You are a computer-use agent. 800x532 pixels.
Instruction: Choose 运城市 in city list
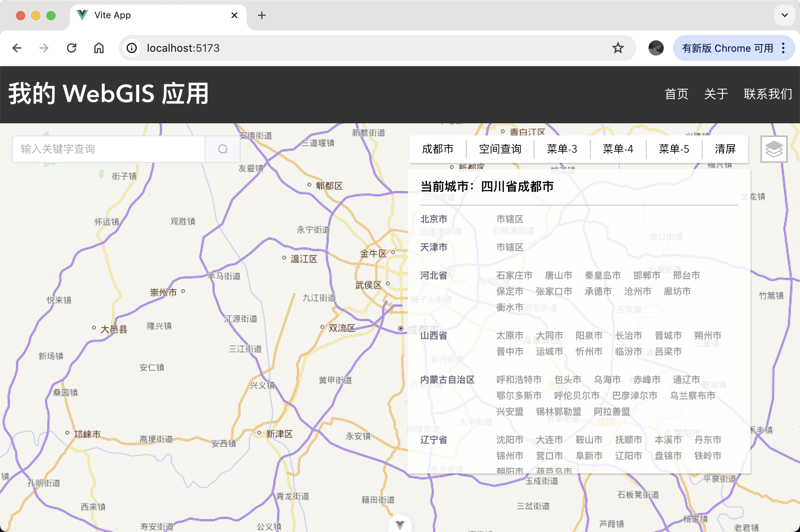tap(549, 352)
